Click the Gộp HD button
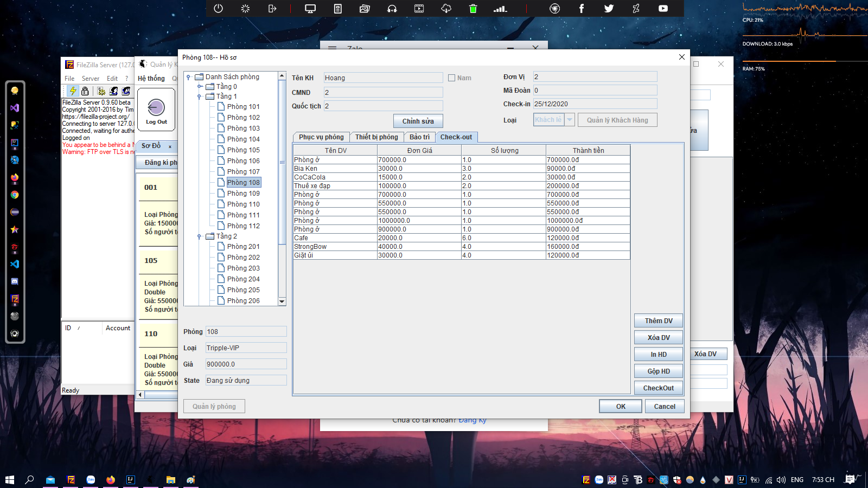Viewport: 868px width, 488px height. click(x=659, y=371)
